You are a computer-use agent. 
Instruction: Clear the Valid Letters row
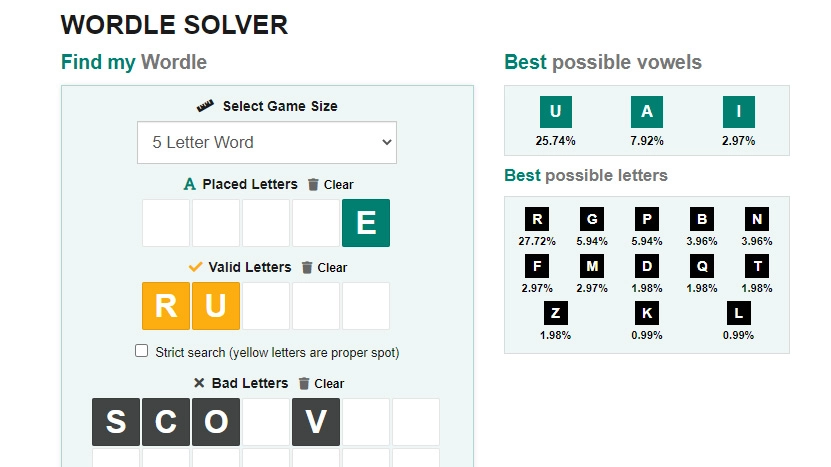click(x=324, y=268)
